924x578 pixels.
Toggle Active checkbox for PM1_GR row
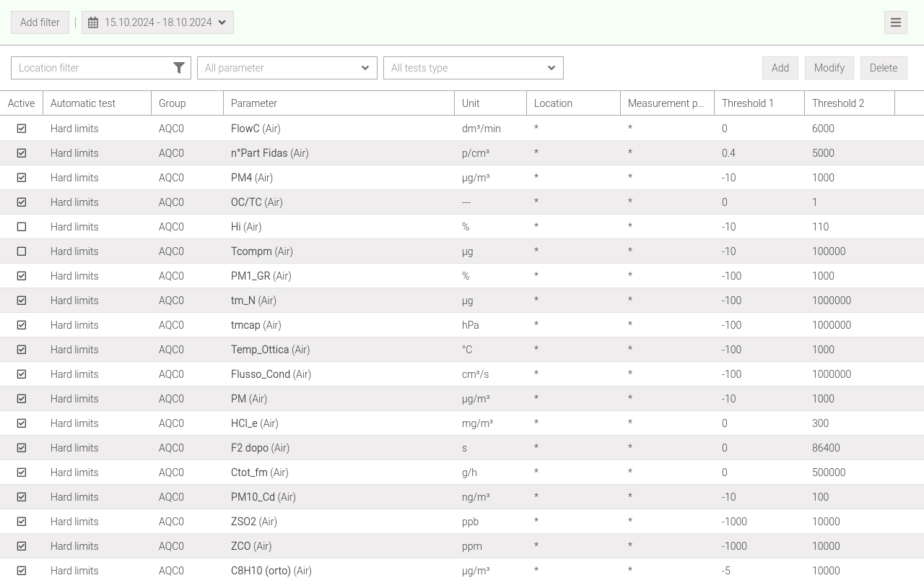point(22,276)
